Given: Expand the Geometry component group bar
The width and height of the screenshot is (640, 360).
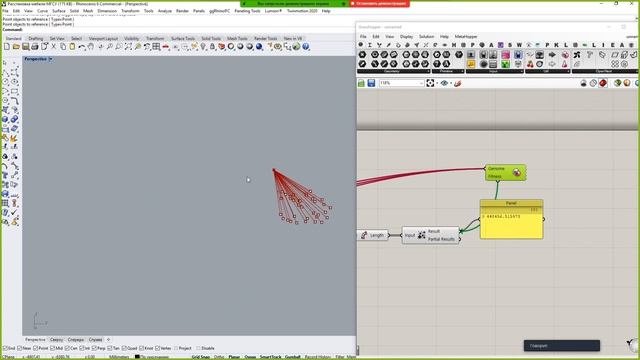Looking at the screenshot, I should click(x=393, y=71).
